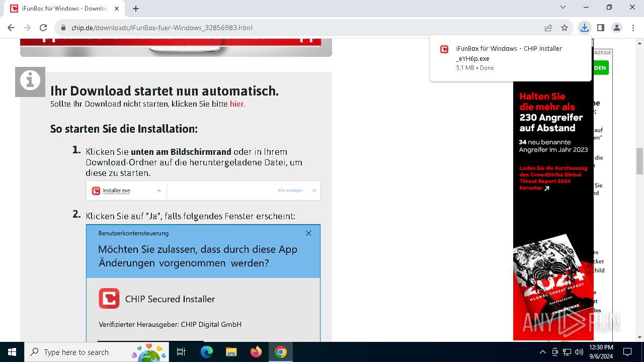
Task: Launch Microsoft Edge from taskbar
Action: (x=207, y=352)
